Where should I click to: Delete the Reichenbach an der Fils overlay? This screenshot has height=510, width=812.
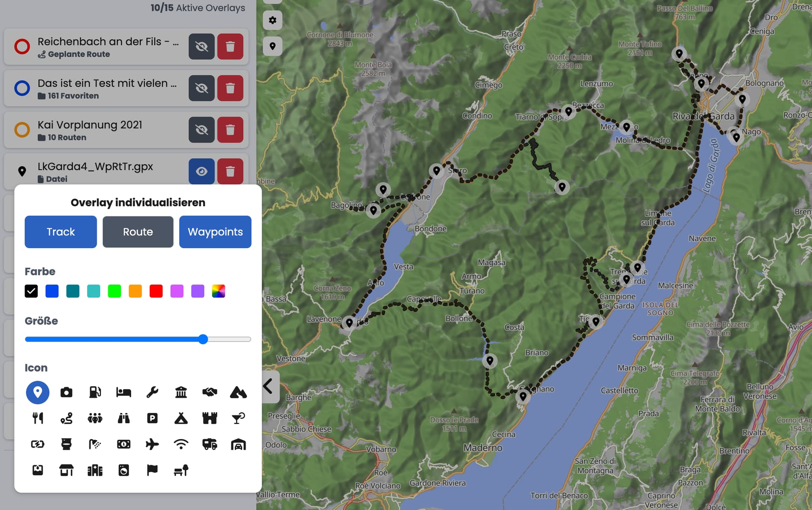click(230, 47)
